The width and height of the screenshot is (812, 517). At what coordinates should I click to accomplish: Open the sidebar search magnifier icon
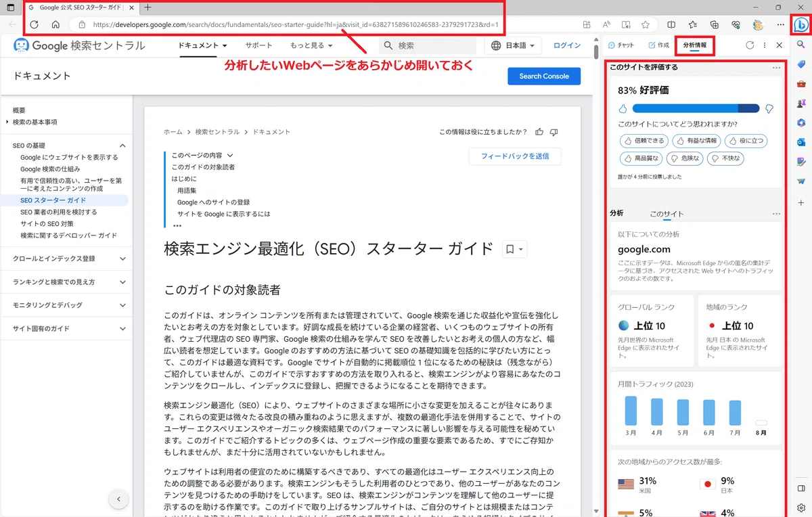tap(801, 45)
